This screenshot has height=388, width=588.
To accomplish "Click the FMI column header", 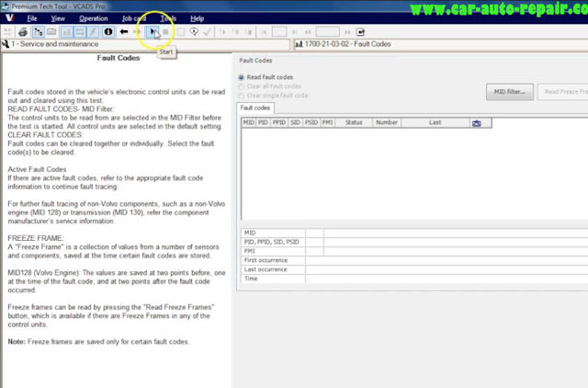I will point(328,122).
